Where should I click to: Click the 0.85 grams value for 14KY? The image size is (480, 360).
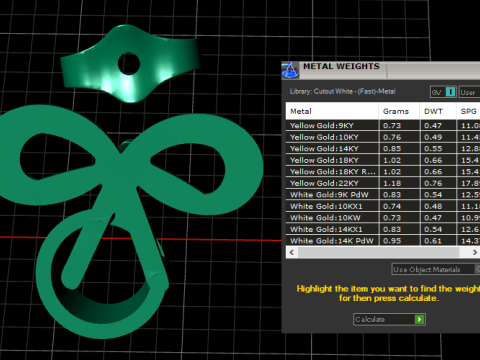tap(392, 149)
